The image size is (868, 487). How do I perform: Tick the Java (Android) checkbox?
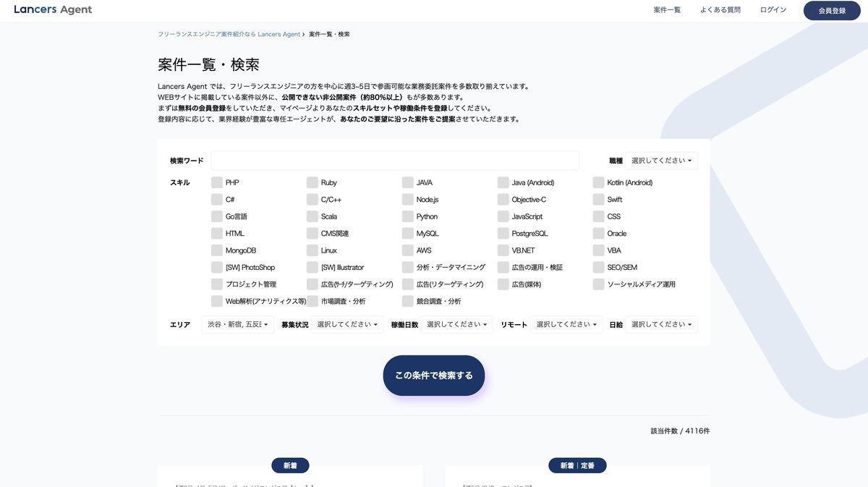pos(503,182)
